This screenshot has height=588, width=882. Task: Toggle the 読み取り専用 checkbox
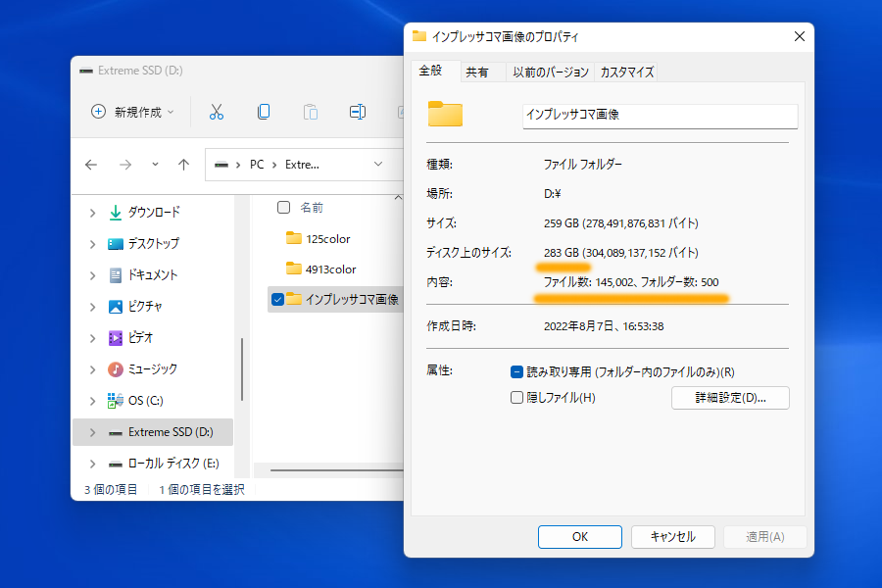point(516,372)
